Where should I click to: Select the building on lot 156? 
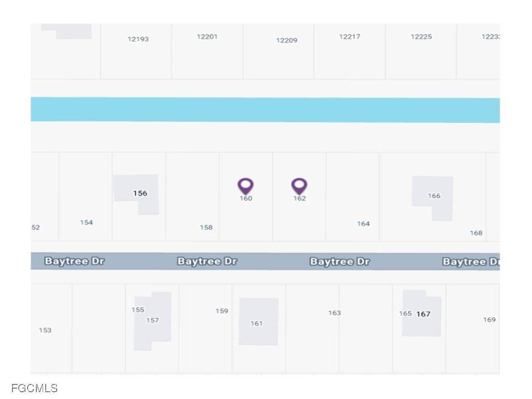[x=138, y=193]
